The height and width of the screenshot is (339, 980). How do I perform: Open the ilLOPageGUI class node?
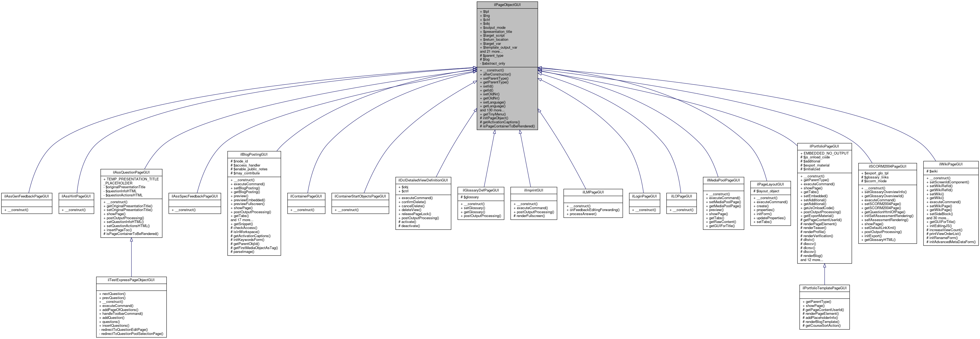tap(681, 203)
